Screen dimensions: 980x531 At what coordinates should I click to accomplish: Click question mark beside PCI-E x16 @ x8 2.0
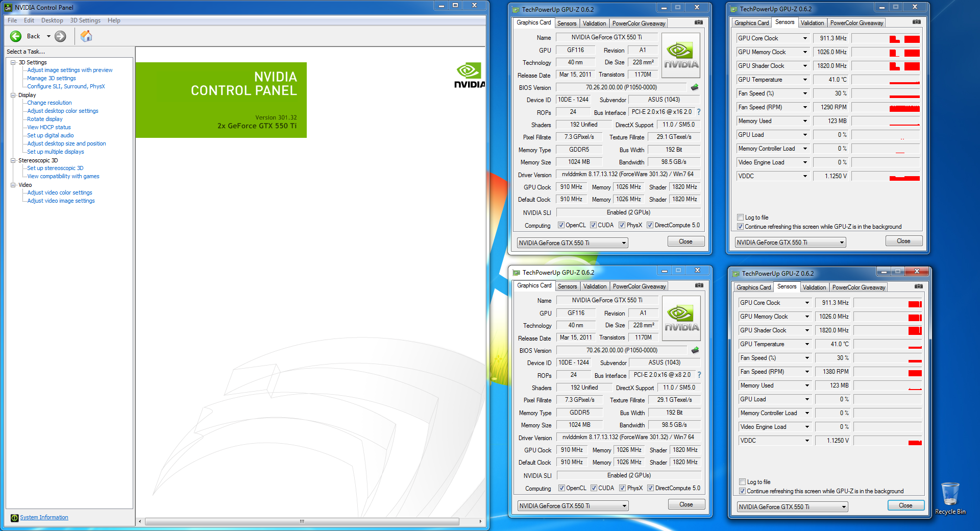(699, 375)
